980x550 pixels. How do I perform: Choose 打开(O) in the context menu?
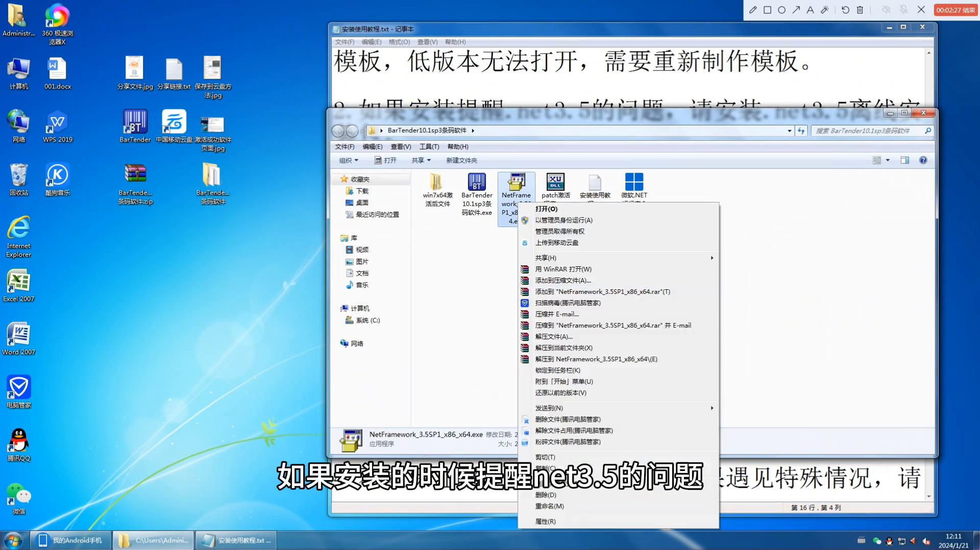618,209
